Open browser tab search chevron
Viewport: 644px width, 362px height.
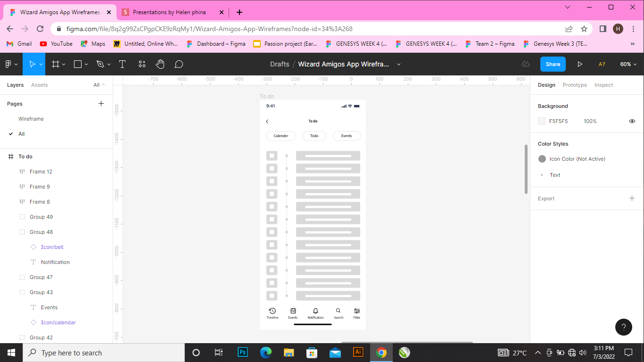(568, 7)
